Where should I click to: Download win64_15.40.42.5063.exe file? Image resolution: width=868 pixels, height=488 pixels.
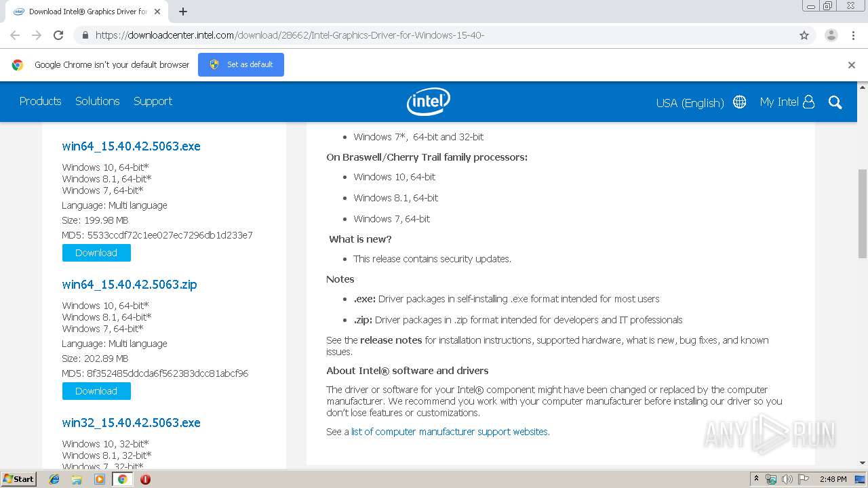[x=96, y=253]
